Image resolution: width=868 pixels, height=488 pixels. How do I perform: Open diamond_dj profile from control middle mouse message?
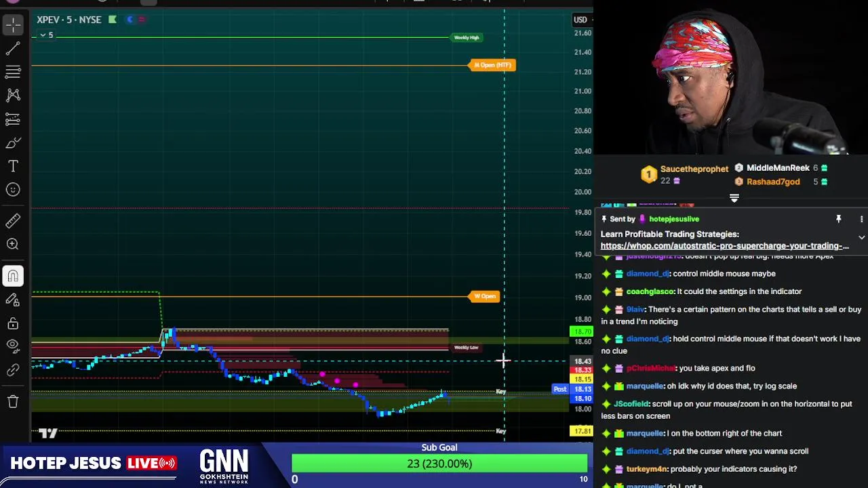click(x=647, y=274)
